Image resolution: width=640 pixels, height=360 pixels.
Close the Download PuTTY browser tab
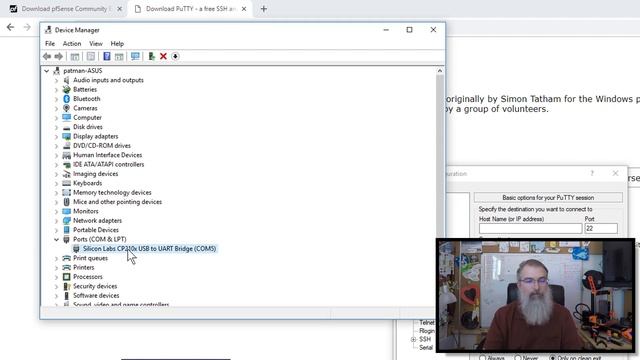[244, 9]
